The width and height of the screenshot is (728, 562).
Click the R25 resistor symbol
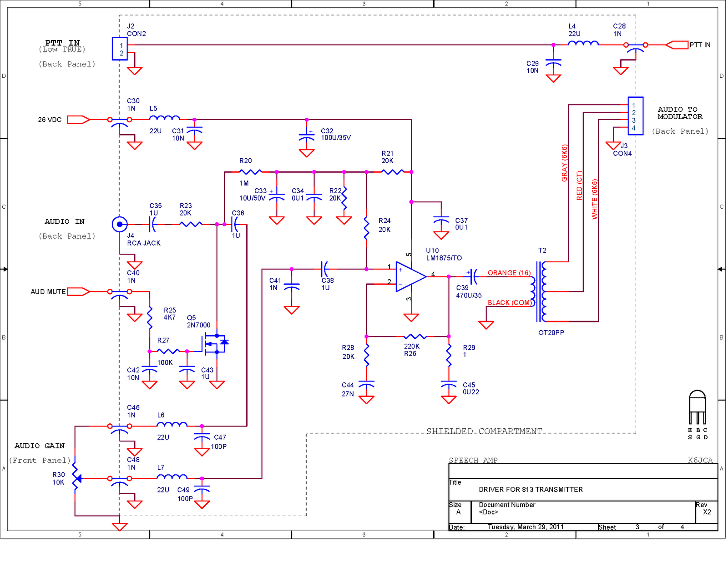[150, 317]
